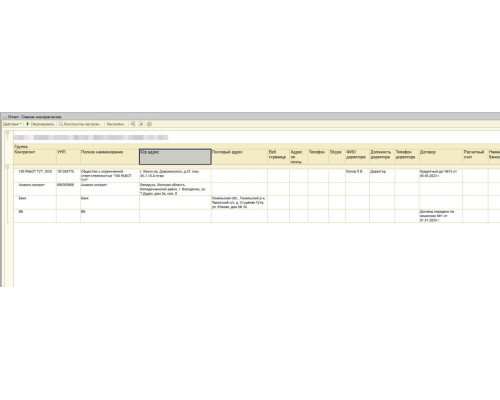Select the 100 РАБОТ ТУТ, ООО row cell
This screenshot has width=500, height=400.
coord(35,175)
